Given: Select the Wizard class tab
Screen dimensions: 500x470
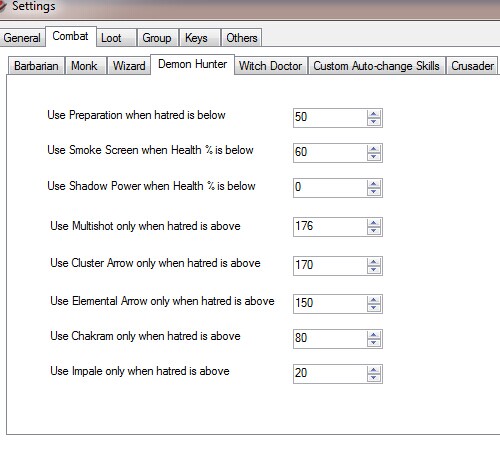Looking at the screenshot, I should 129,66.
